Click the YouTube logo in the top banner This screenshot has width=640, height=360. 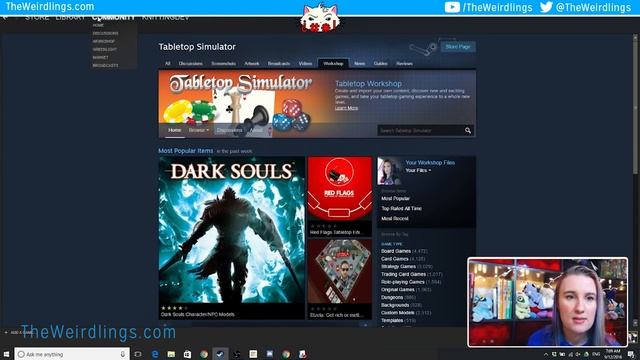click(x=452, y=7)
